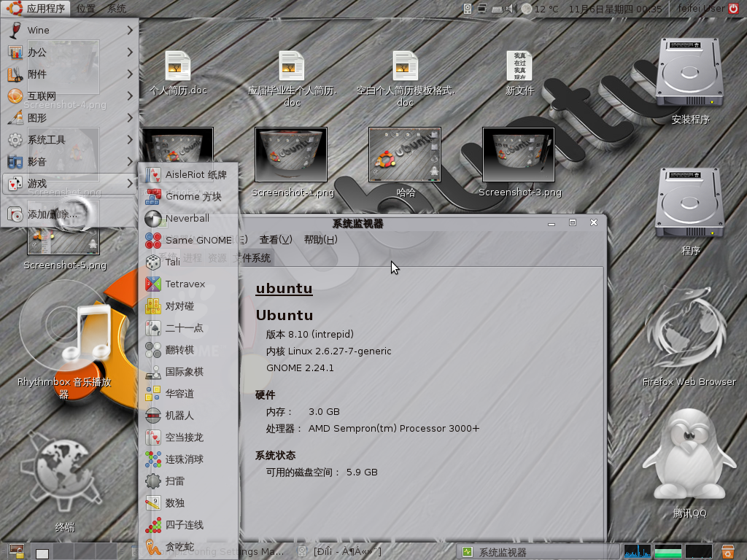
Task: Open 添加/删除 applications entry
Action: point(70,214)
